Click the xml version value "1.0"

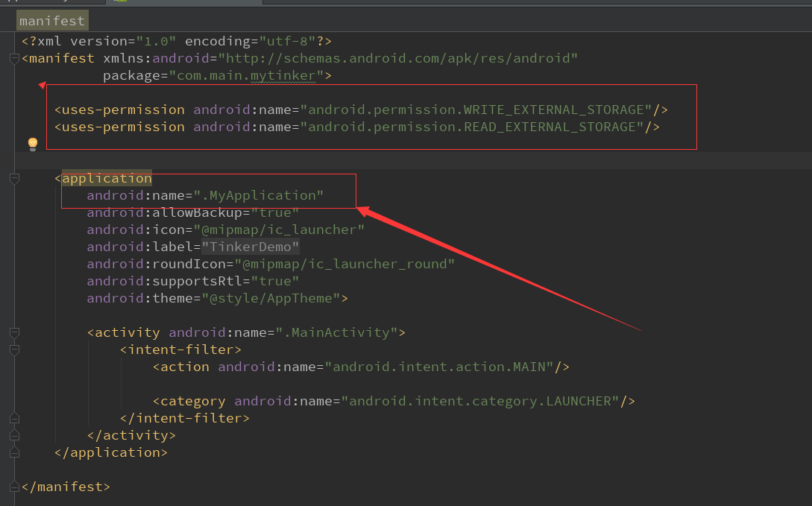click(x=156, y=41)
